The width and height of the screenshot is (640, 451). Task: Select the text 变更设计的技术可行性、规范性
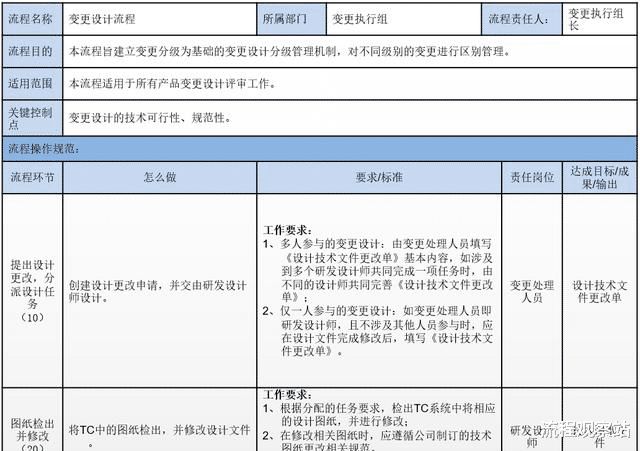(x=150, y=118)
